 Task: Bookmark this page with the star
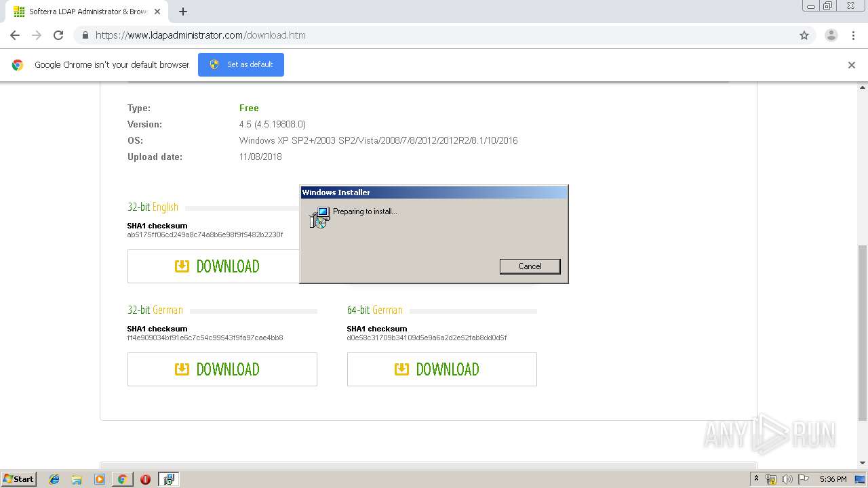point(804,35)
